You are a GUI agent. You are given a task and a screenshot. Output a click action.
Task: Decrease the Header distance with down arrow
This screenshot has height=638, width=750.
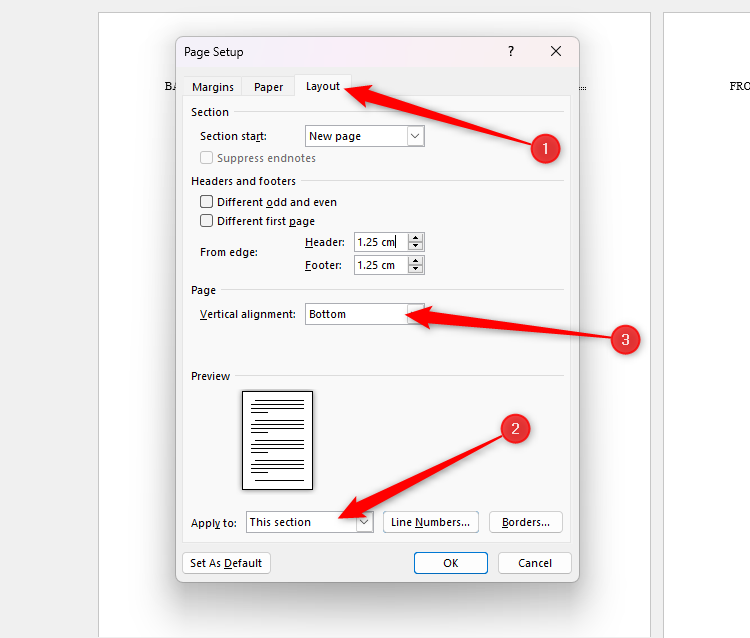coord(416,246)
